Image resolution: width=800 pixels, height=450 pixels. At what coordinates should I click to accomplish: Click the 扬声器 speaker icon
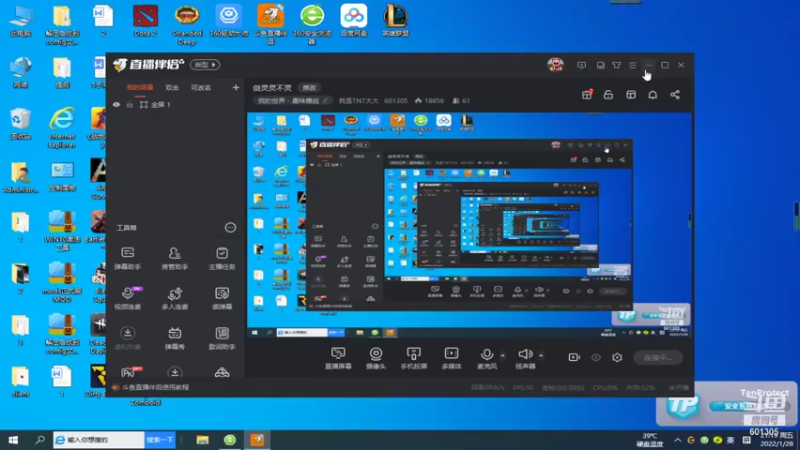pyautogui.click(x=524, y=354)
